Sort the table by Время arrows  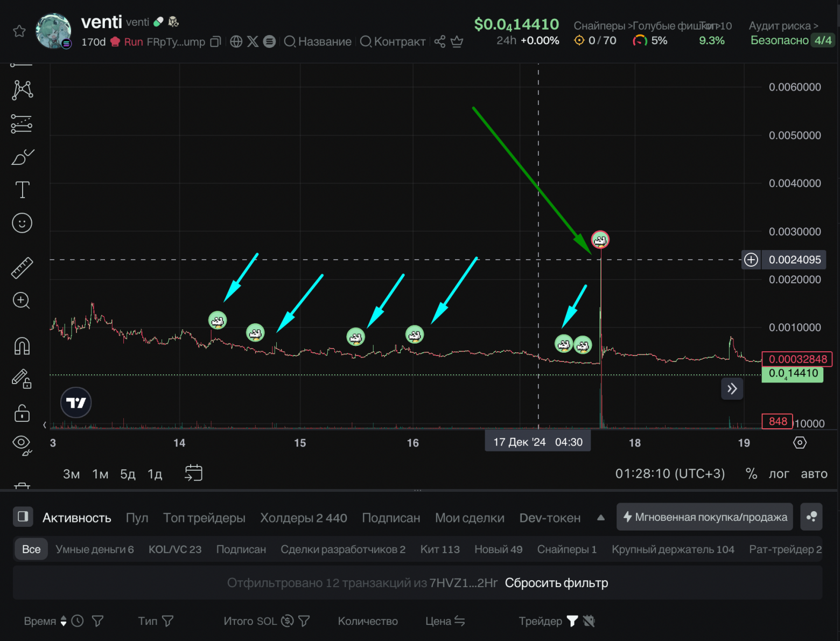pos(64,621)
